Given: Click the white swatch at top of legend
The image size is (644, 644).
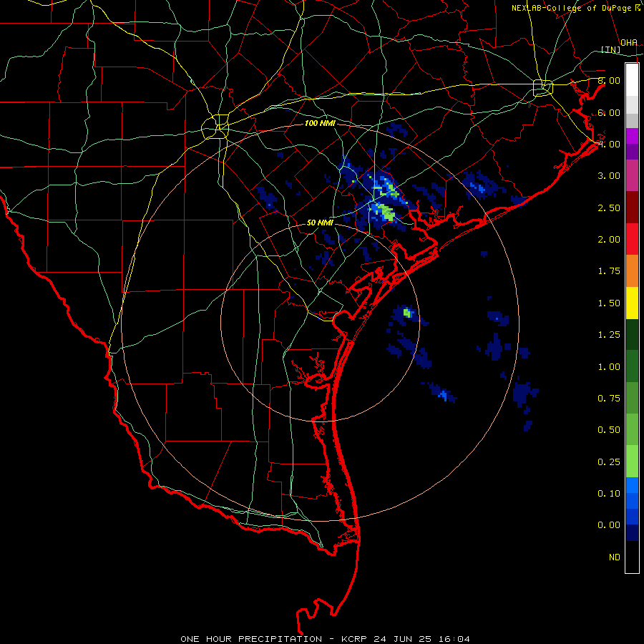Looking at the screenshot, I should (x=632, y=79).
